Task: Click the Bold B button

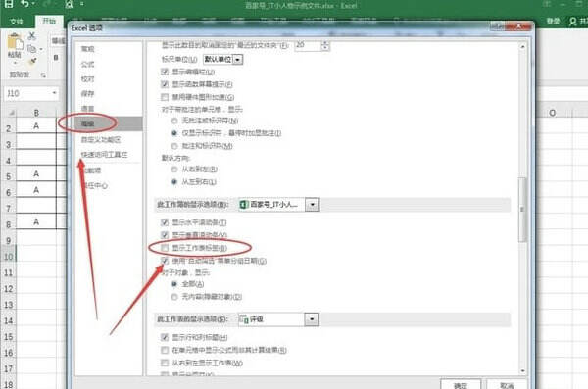Action: point(56,58)
